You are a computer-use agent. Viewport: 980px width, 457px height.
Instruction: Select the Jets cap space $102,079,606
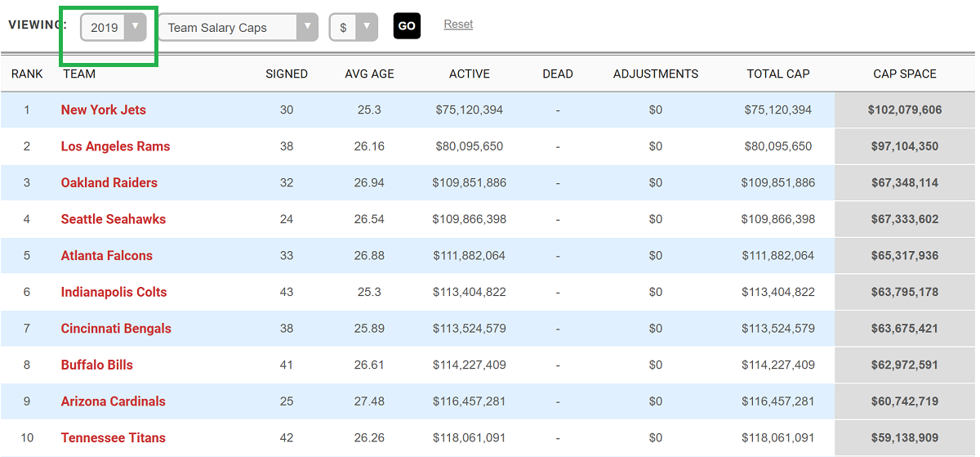[905, 110]
